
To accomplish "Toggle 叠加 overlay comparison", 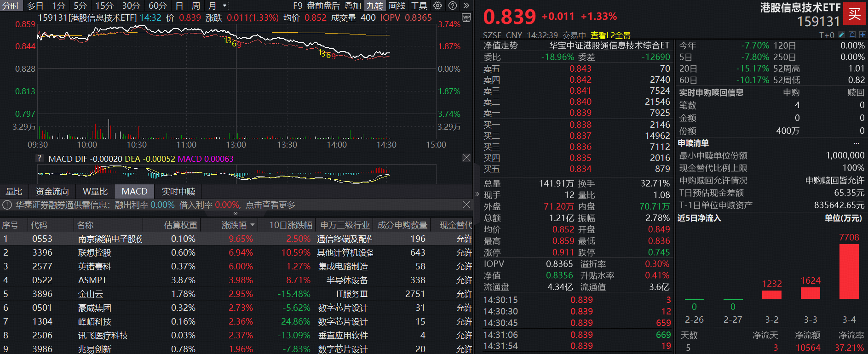I will point(353,6).
